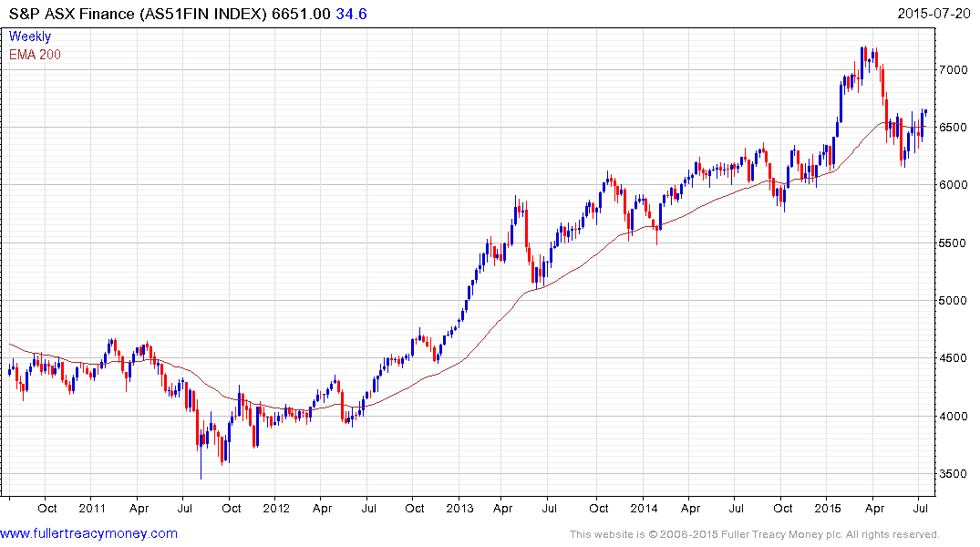Click the 3500 price axis label
This screenshot has width=980, height=547.
tap(954, 473)
